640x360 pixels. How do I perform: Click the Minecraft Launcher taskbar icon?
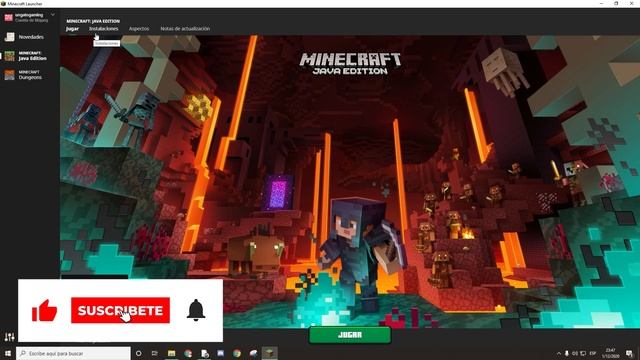coord(269,353)
